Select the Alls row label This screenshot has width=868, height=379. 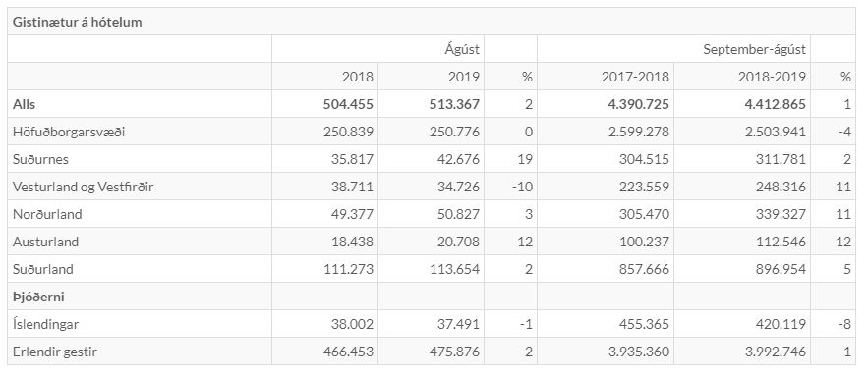(24, 105)
